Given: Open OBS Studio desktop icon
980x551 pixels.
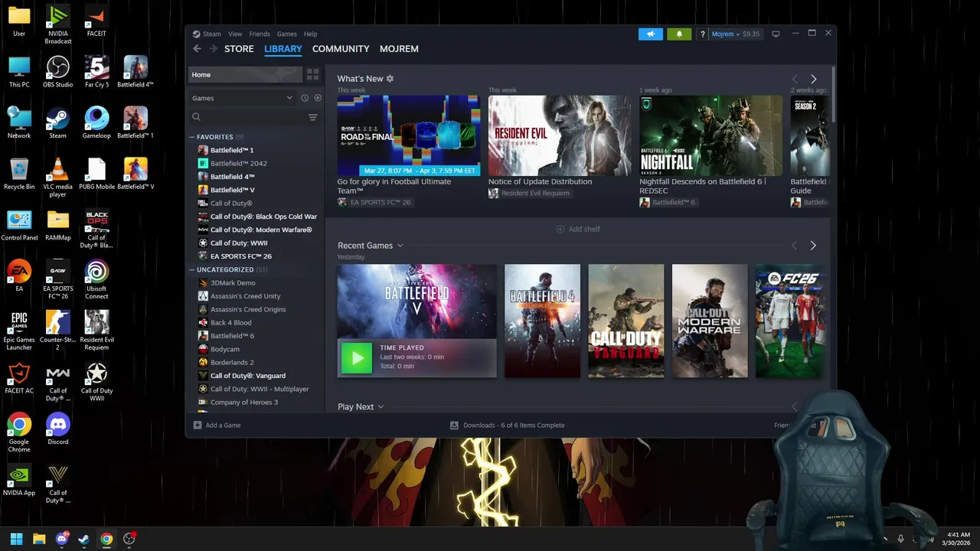Looking at the screenshot, I should coord(58,72).
